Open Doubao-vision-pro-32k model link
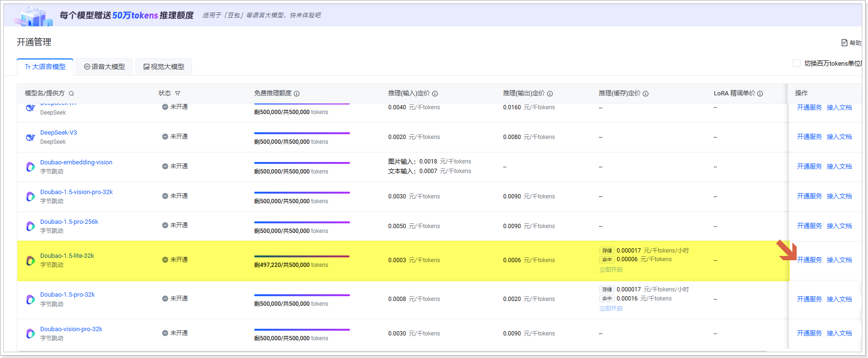This screenshot has height=358, width=868. pos(71,329)
